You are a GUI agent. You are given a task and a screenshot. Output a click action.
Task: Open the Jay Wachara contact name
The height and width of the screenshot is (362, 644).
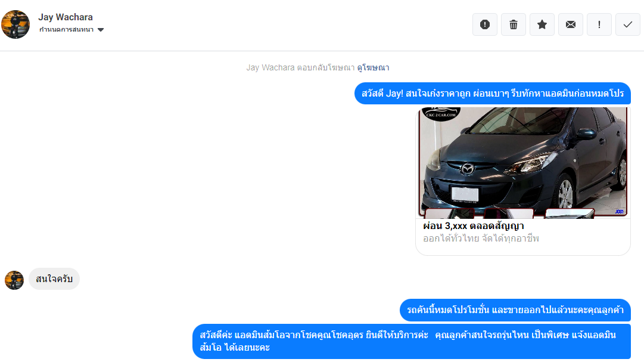66,17
